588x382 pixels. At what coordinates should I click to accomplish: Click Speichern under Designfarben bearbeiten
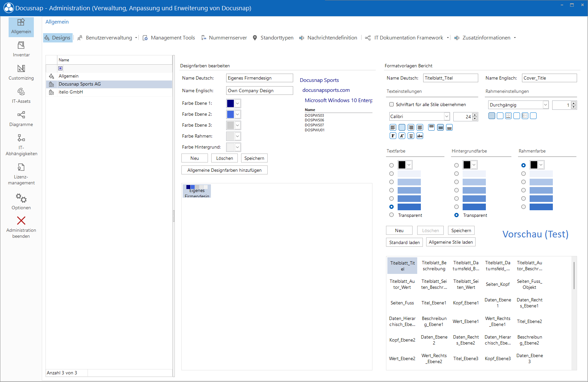[x=254, y=158]
